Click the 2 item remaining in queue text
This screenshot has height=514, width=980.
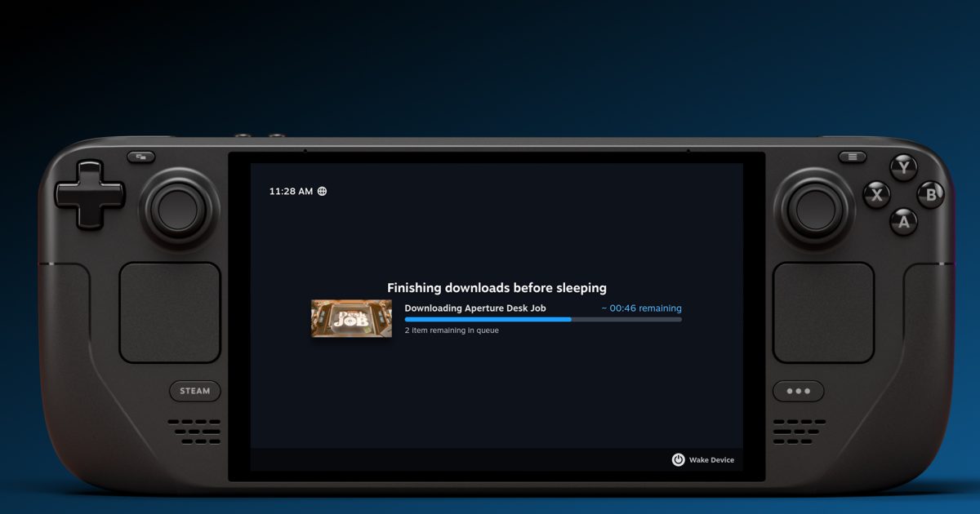452,330
